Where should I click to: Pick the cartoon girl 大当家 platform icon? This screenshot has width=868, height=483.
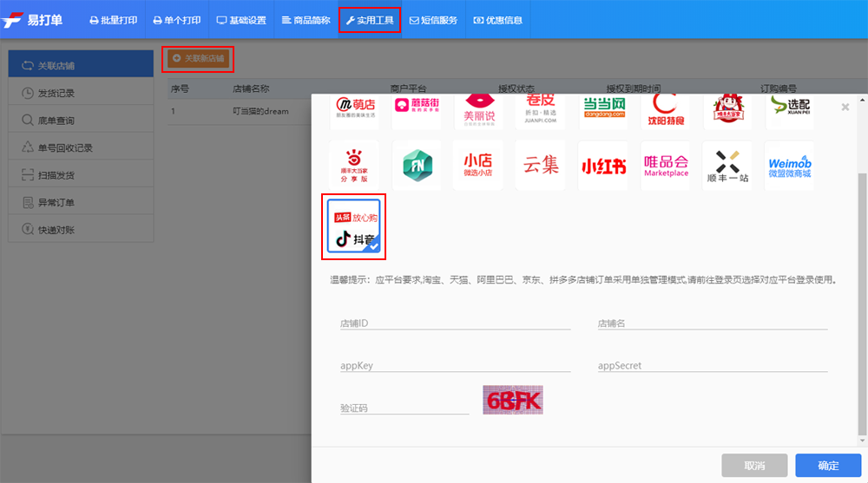coord(728,111)
